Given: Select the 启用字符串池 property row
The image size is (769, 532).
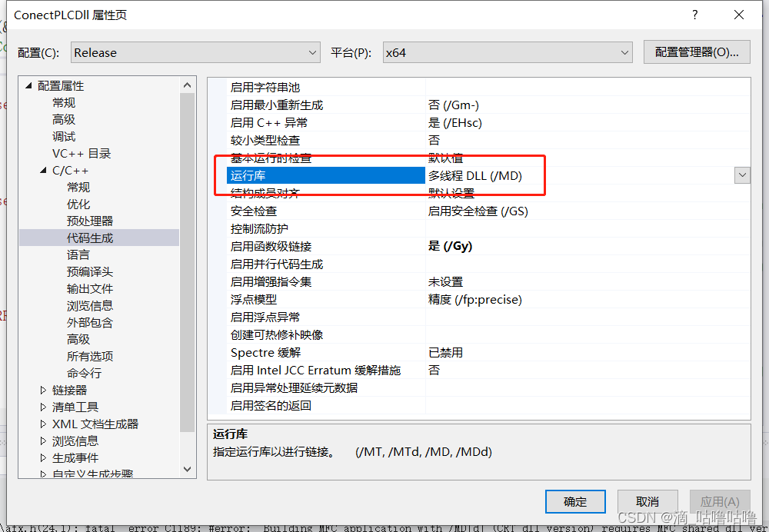Looking at the screenshot, I should [488, 88].
